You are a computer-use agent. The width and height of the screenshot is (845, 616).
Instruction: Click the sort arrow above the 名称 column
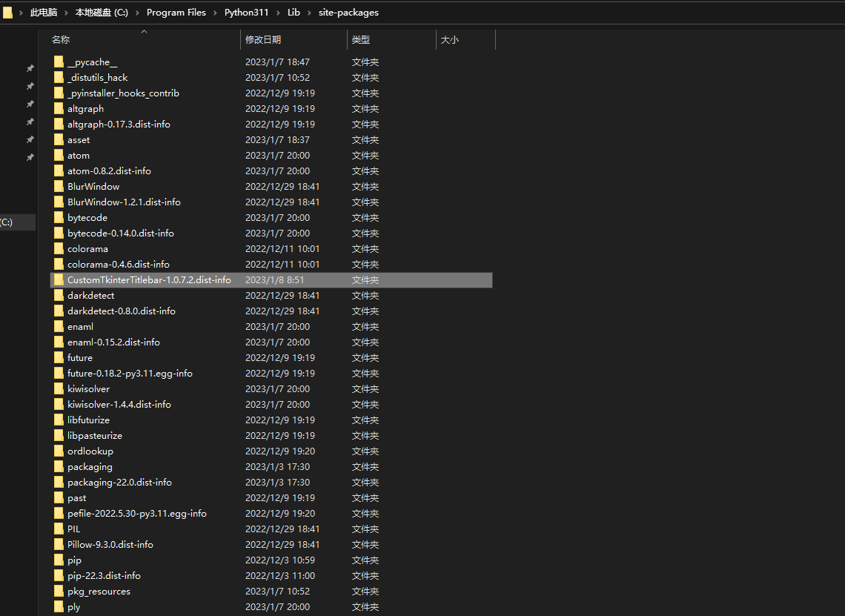[x=144, y=31]
